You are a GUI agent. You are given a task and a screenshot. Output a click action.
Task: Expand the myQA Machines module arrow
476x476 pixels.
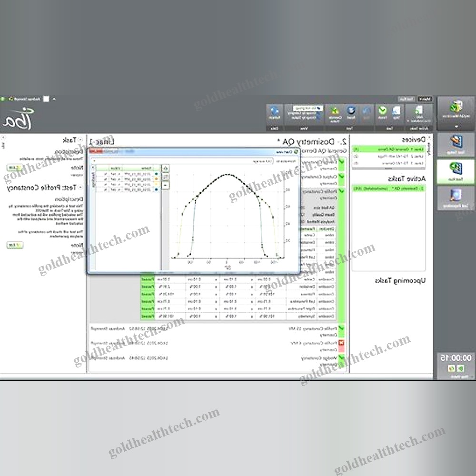click(x=456, y=127)
